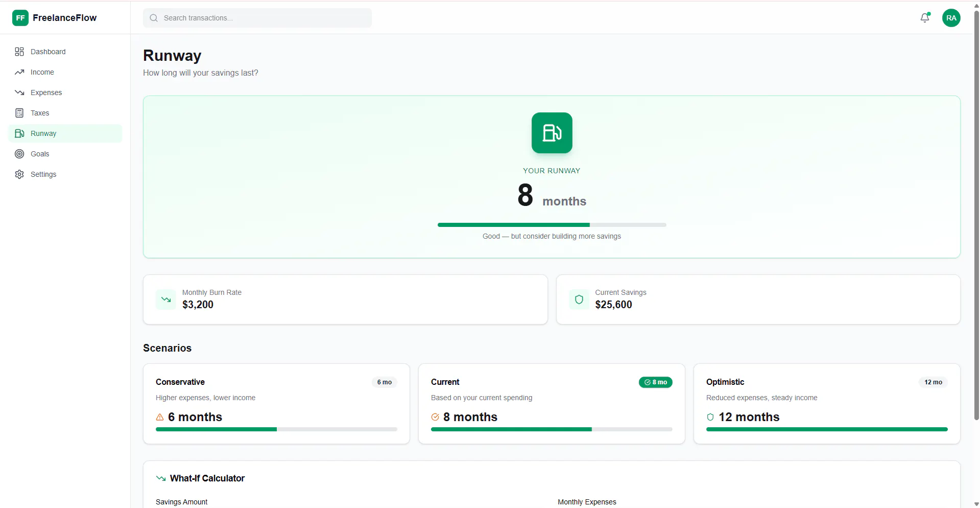This screenshot has width=980, height=508.
Task: Click the 'Good — but consider building more savings' note
Action: click(x=552, y=236)
